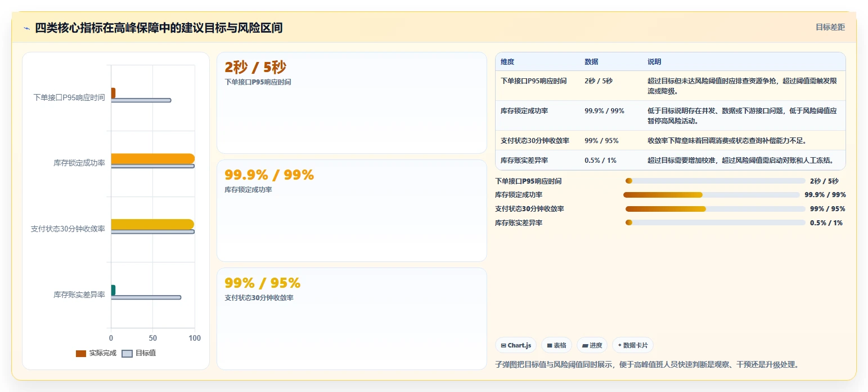Image resolution: width=868 pixels, height=392 pixels.
Task: Click the 库存锁定成功率 chart axis label
Action: [x=79, y=163]
